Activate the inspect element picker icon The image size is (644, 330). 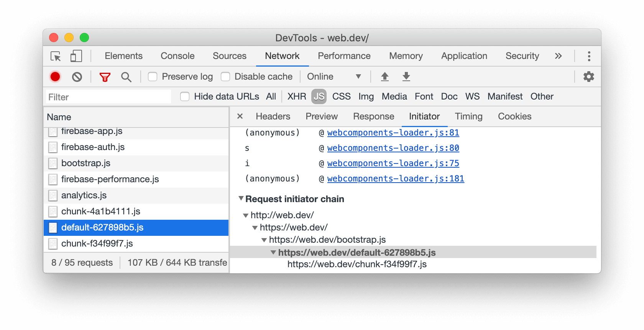tap(56, 56)
